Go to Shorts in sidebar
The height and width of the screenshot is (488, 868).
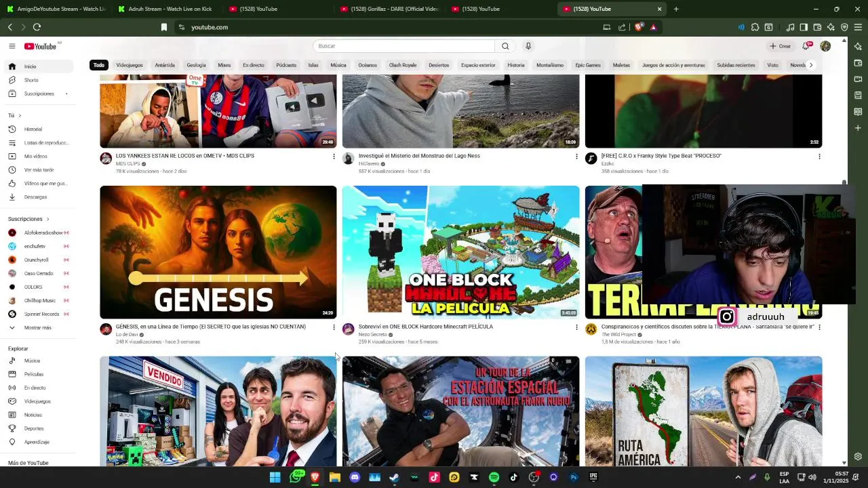coord(39,80)
